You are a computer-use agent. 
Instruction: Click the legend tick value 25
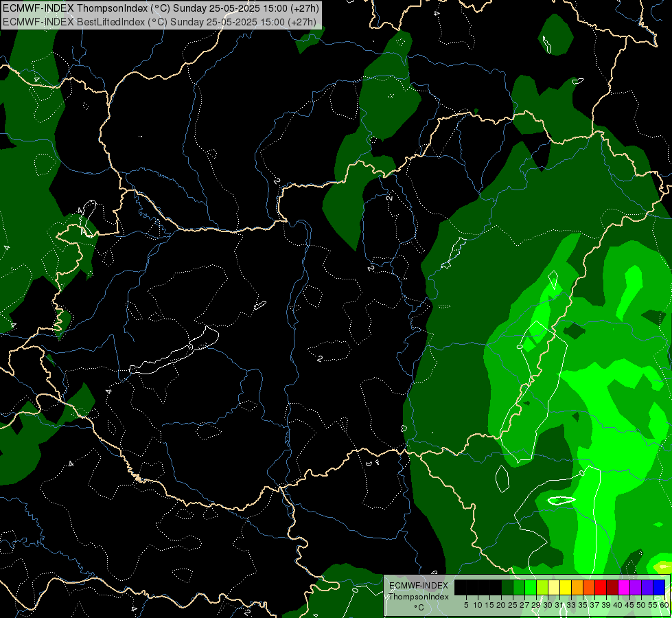pos(513,605)
